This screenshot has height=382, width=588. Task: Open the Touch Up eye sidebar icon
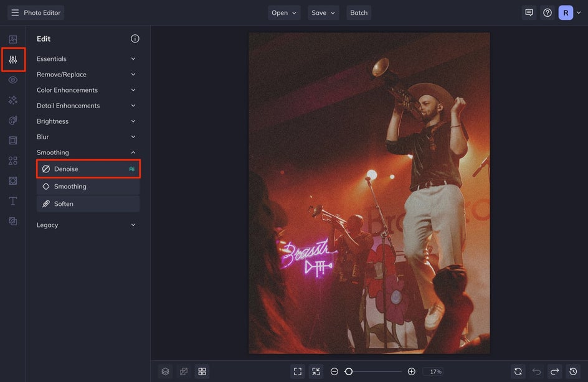tap(12, 80)
